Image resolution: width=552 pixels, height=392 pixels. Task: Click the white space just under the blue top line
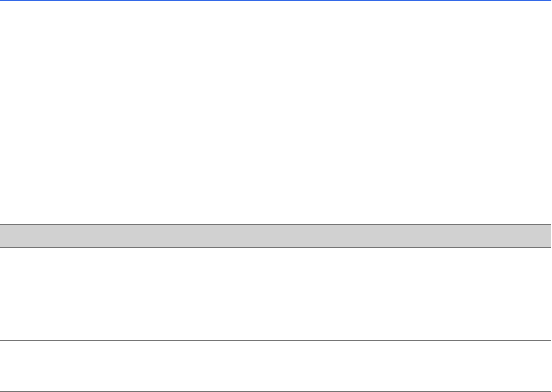[276, 6]
